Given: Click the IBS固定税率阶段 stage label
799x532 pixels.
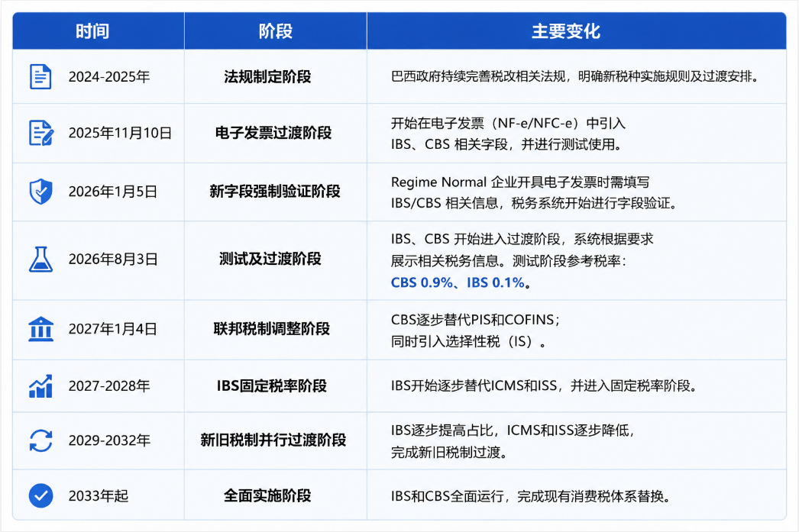Looking at the screenshot, I should [x=272, y=386].
